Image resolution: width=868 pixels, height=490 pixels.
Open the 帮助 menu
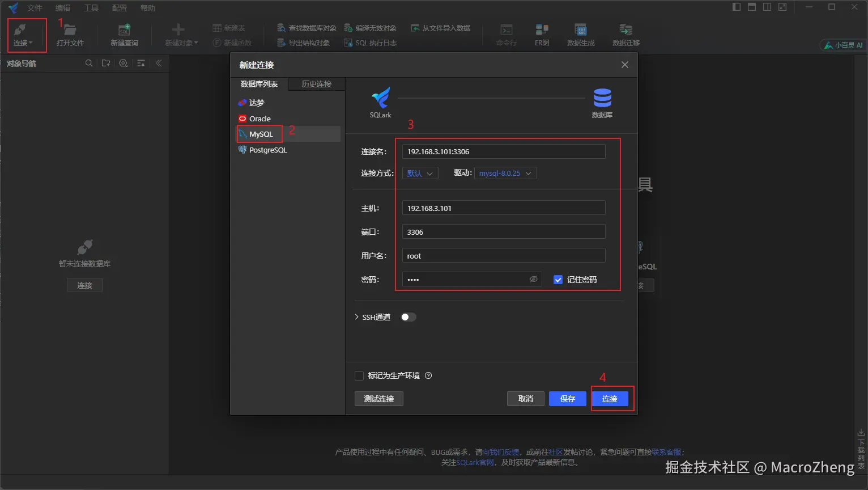point(148,8)
